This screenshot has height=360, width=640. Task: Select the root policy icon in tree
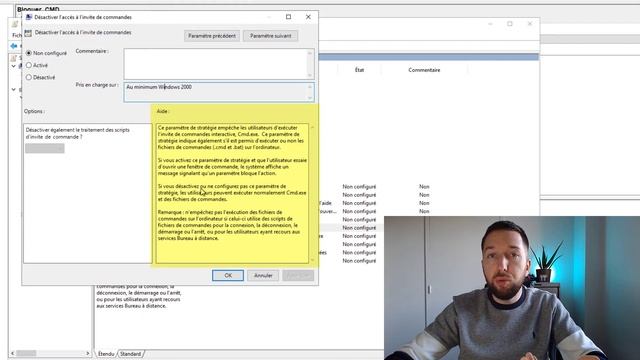[14, 58]
